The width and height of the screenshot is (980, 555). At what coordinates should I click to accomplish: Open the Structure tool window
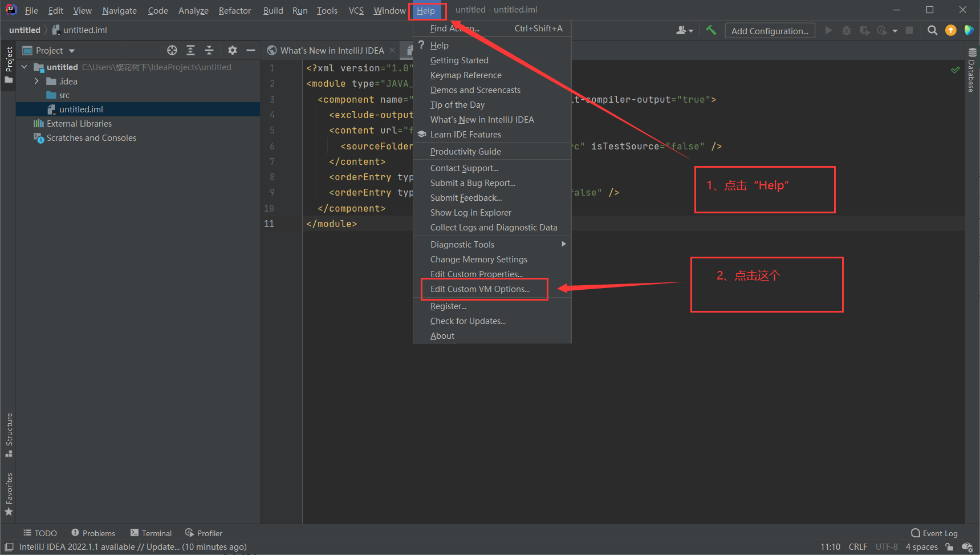[9, 435]
